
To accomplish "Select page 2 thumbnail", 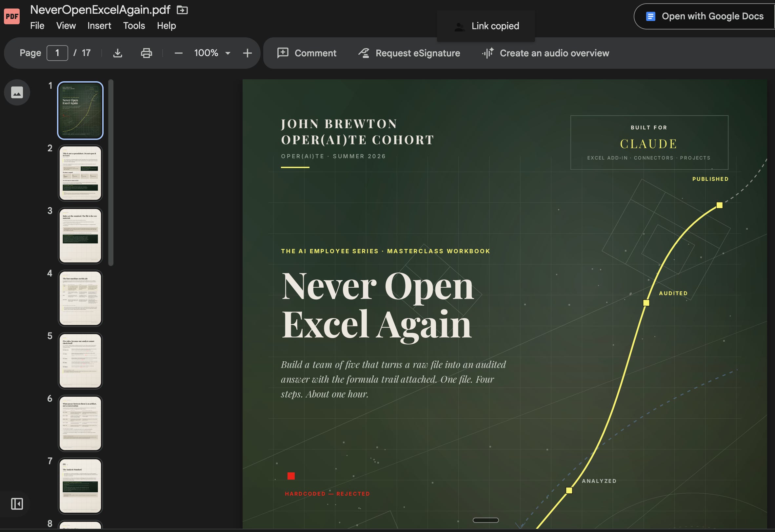I will [80, 173].
